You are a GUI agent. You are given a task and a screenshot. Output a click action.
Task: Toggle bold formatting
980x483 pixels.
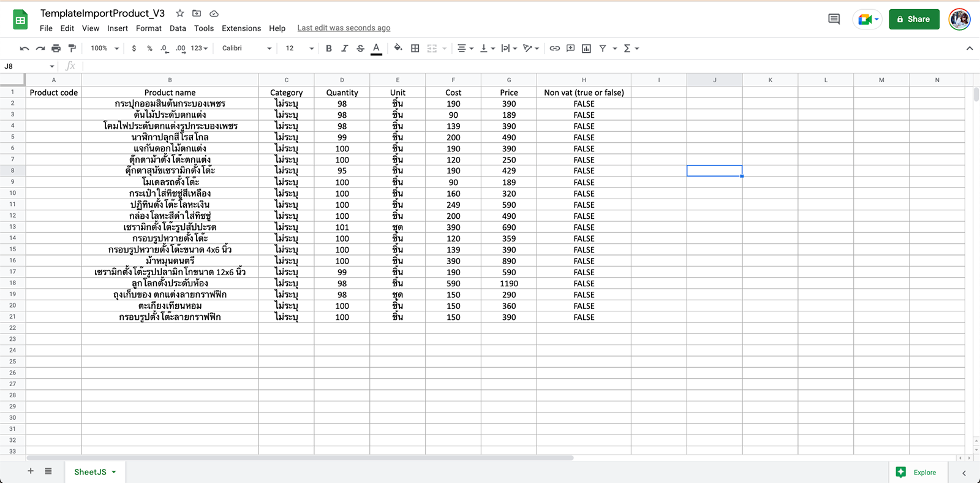click(x=329, y=48)
